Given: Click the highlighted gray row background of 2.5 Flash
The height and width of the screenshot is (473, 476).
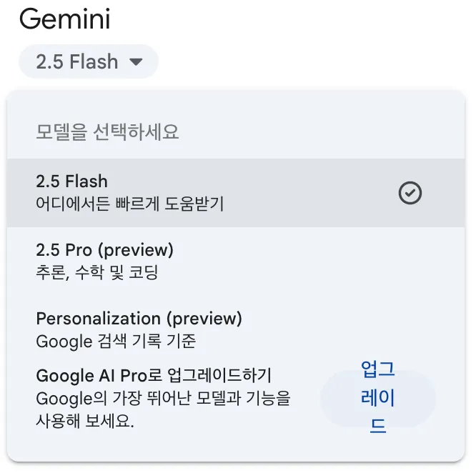Looking at the screenshot, I should coord(236,193).
